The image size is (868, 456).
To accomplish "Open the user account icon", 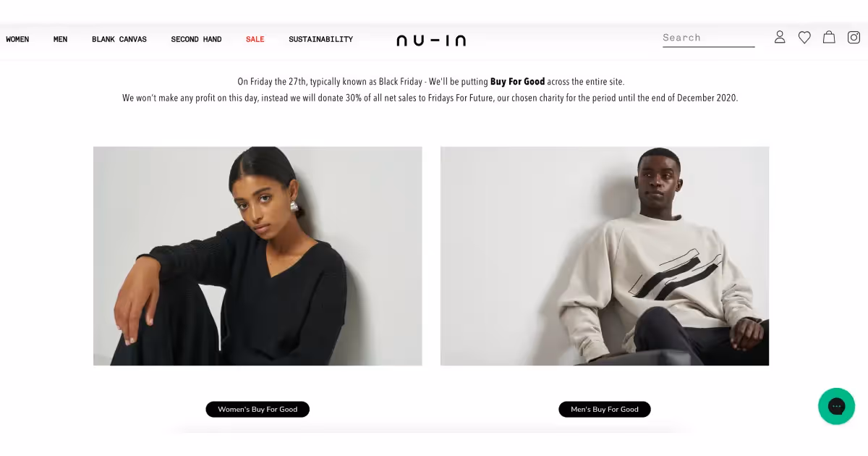I will coord(780,37).
